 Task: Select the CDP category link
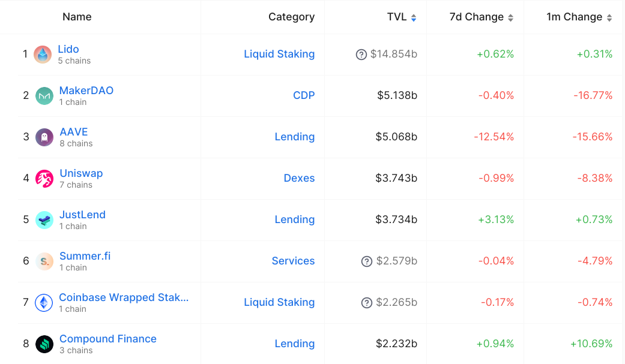pos(304,95)
